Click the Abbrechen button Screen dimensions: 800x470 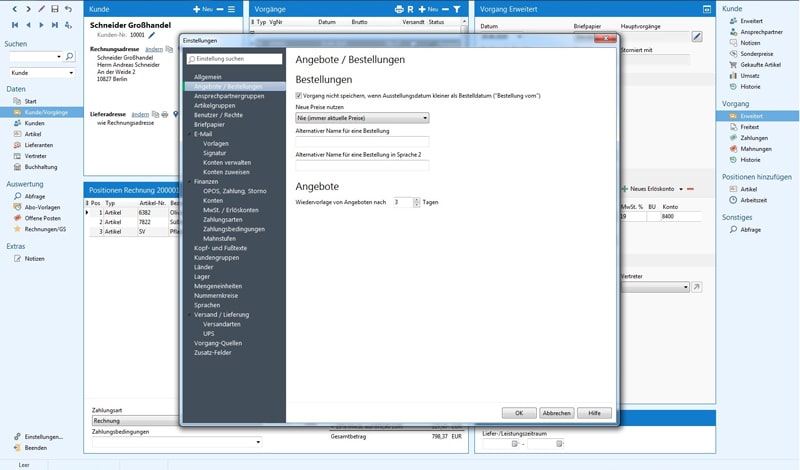click(x=556, y=412)
